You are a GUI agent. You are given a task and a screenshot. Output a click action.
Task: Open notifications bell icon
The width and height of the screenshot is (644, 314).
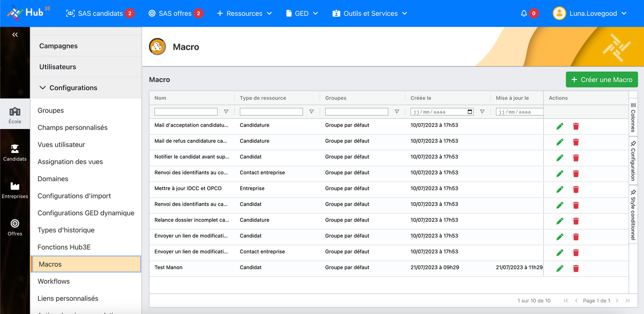[524, 13]
